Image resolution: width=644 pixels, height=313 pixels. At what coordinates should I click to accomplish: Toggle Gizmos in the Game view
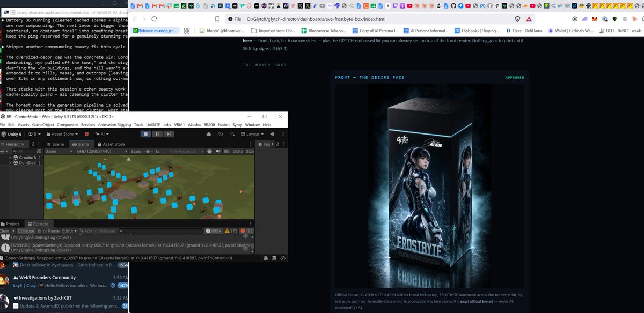point(251,151)
